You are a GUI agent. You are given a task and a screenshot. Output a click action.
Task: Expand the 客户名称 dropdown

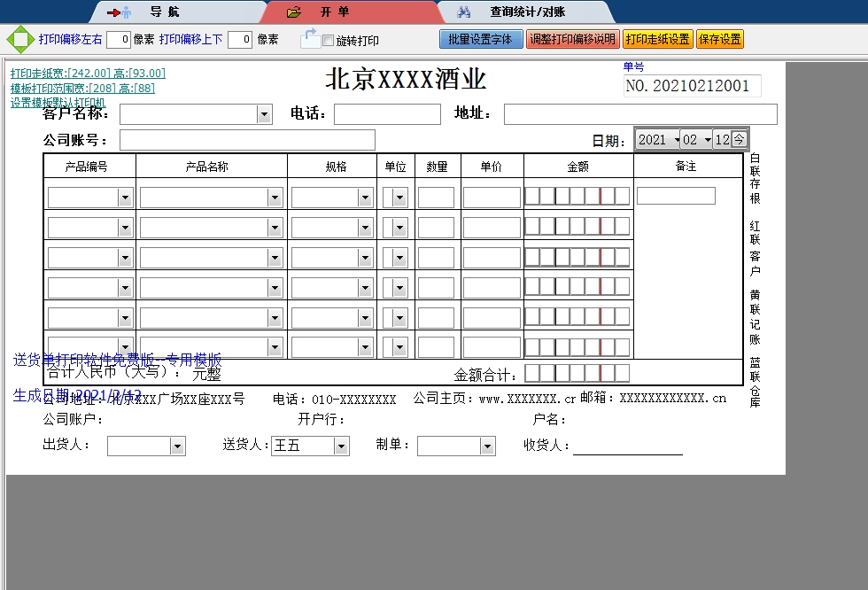point(264,114)
